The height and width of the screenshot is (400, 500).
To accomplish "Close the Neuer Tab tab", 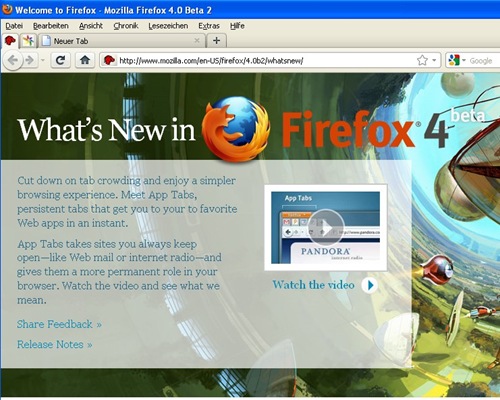I will (x=197, y=41).
